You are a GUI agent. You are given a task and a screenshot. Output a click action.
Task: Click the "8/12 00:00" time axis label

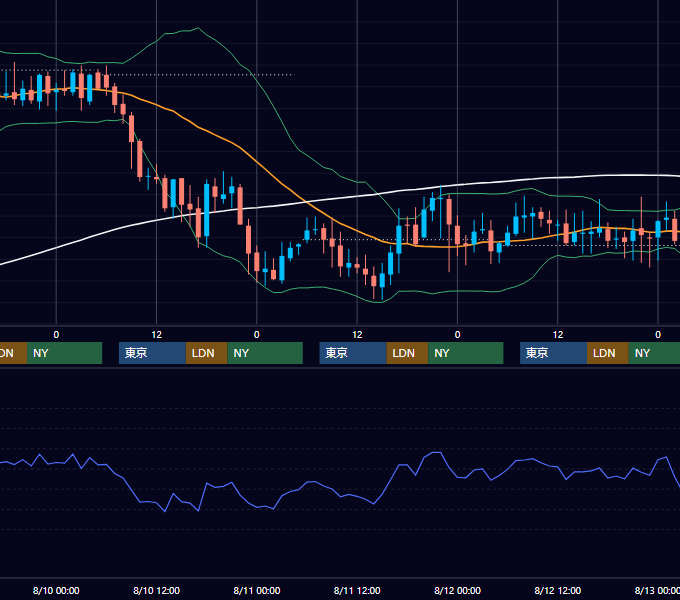[457, 590]
